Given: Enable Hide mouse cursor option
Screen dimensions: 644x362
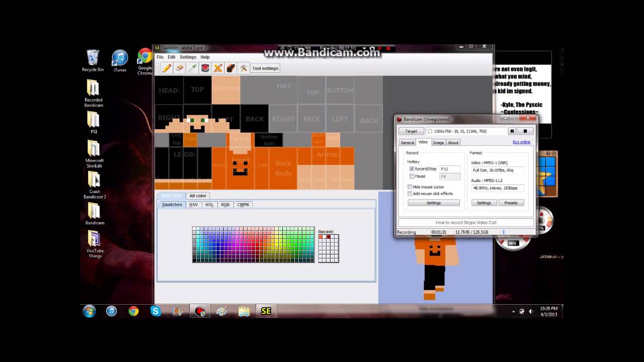Looking at the screenshot, I should [x=410, y=187].
